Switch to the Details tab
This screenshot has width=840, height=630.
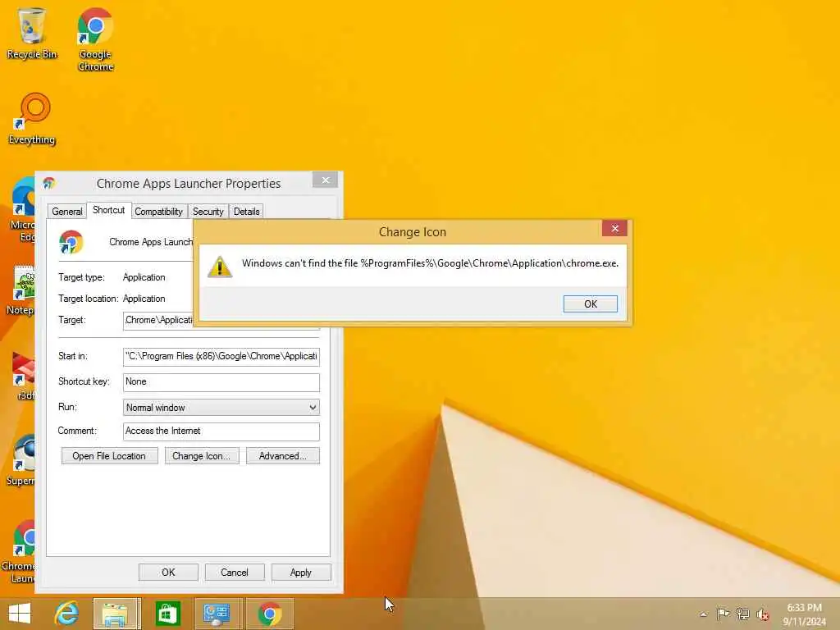coord(246,212)
